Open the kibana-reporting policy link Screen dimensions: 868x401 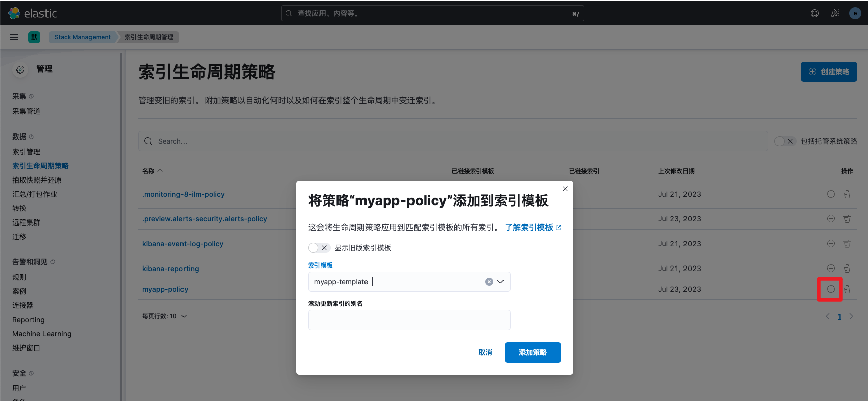(170, 269)
